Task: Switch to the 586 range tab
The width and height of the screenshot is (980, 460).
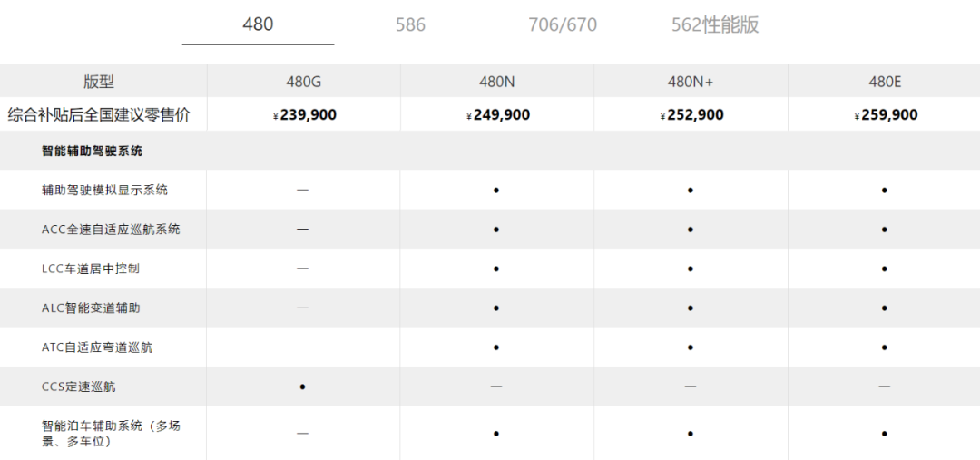Action: (x=410, y=25)
